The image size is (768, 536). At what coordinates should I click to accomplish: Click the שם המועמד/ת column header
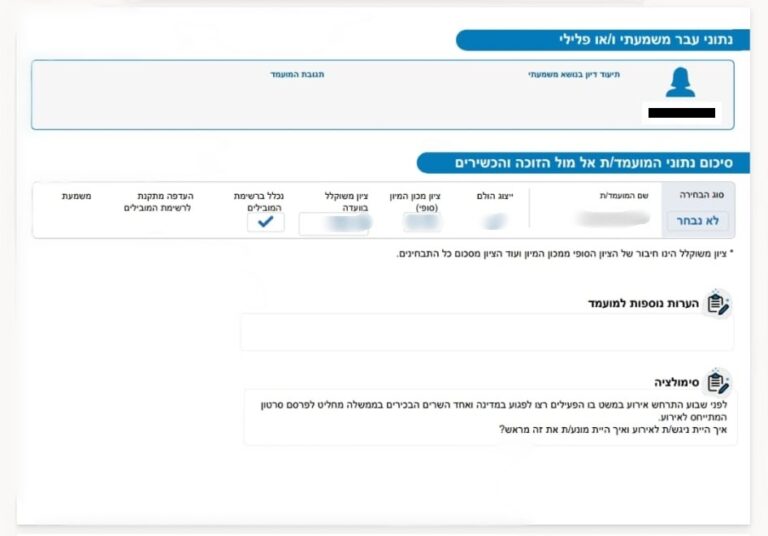[624, 196]
